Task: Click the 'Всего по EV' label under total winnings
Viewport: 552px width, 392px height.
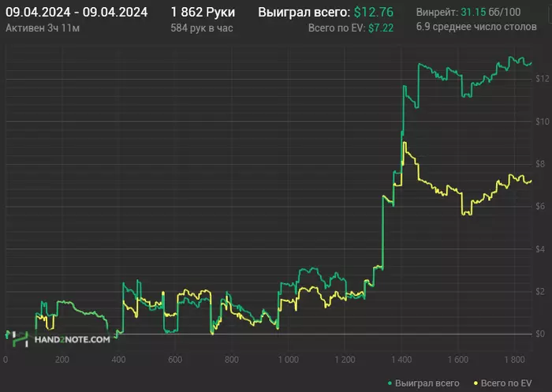Action: click(337, 28)
